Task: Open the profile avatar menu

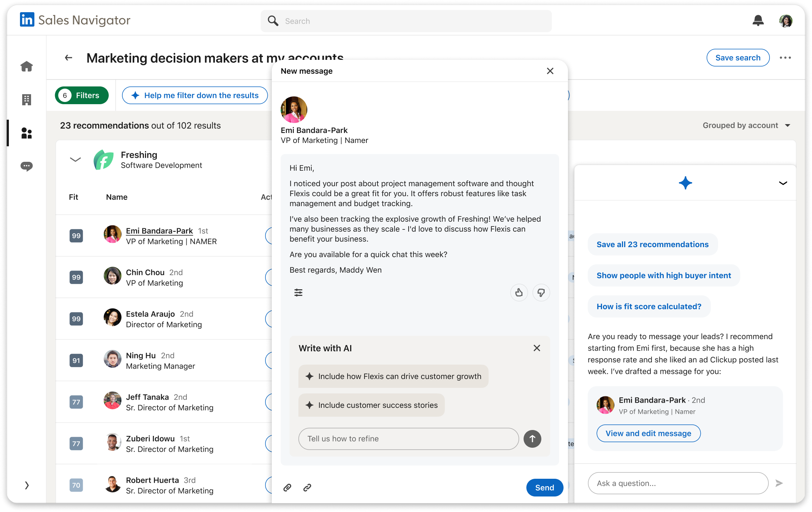Action: 786,21
